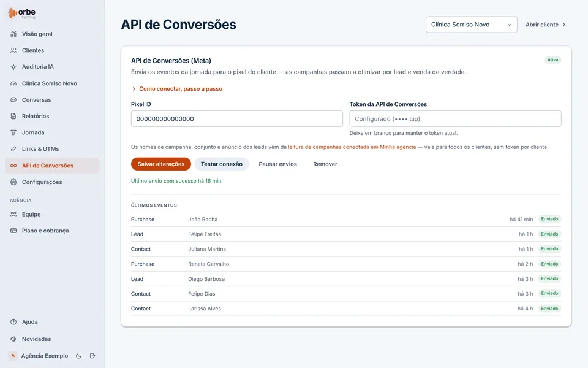Click the Visão geral chart icon
Viewport: 588px width, 368px height.
(x=13, y=34)
